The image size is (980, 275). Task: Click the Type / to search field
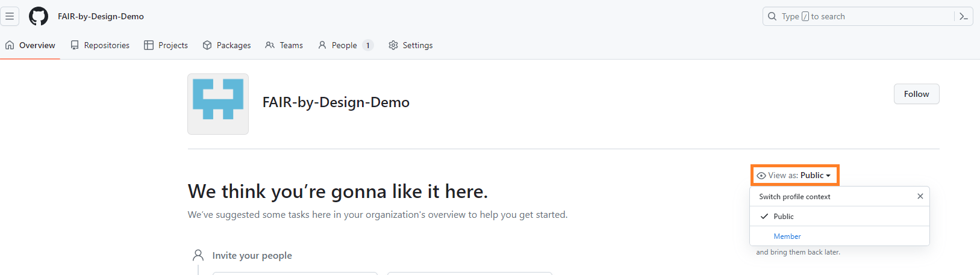coord(861,16)
